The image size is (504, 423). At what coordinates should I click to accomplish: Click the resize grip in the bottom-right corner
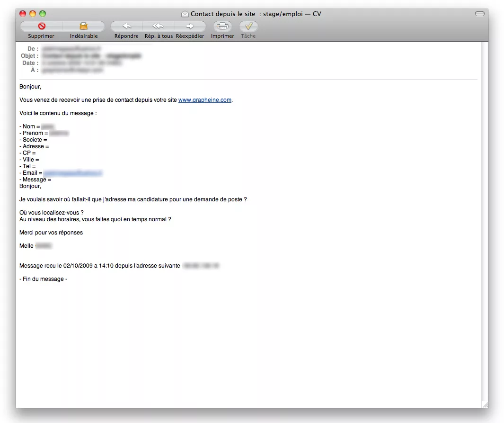[485, 405]
